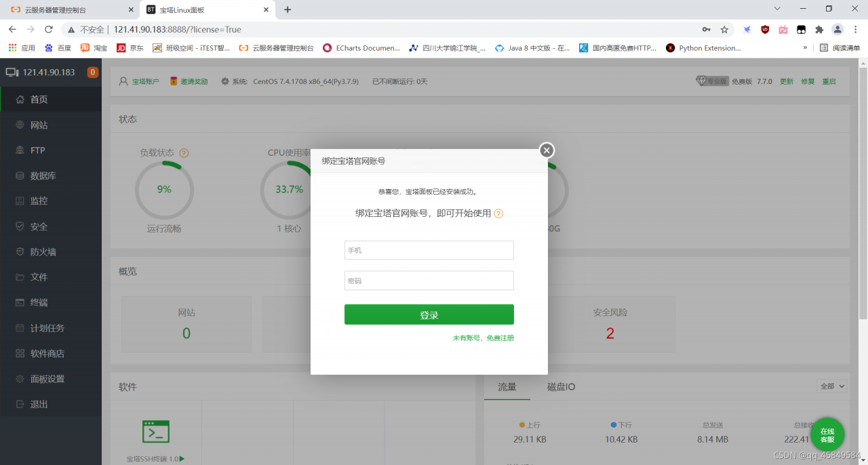The height and width of the screenshot is (465, 868).
Task: Go back in the browser
Action: (x=13, y=29)
